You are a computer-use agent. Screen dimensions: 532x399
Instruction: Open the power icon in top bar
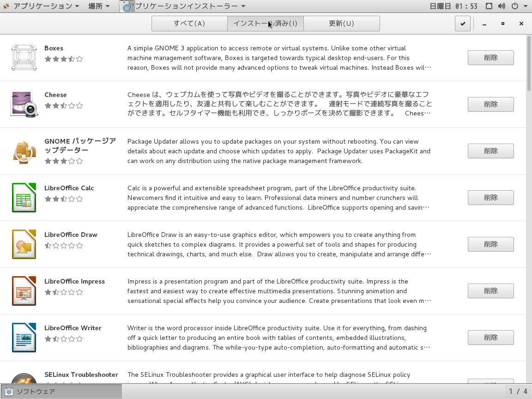click(515, 6)
